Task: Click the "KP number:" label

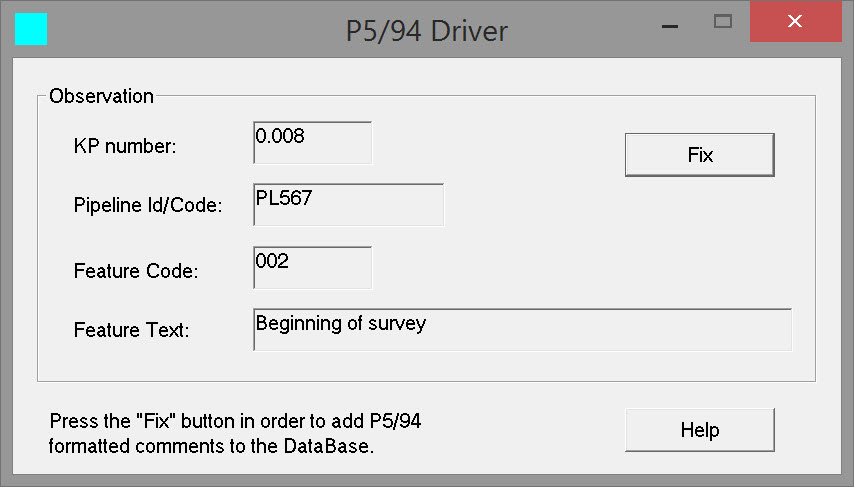Action: [125, 146]
